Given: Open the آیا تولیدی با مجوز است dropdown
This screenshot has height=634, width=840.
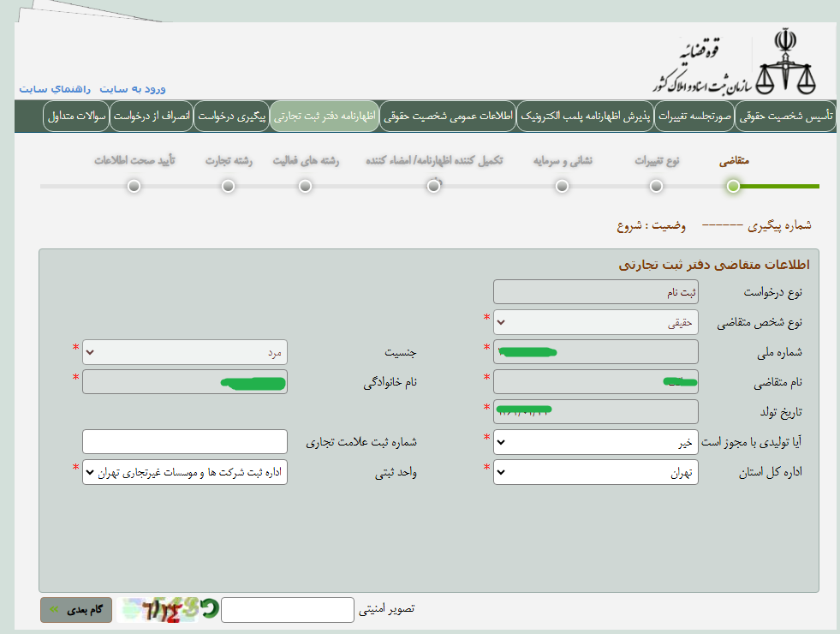Looking at the screenshot, I should [x=596, y=442].
